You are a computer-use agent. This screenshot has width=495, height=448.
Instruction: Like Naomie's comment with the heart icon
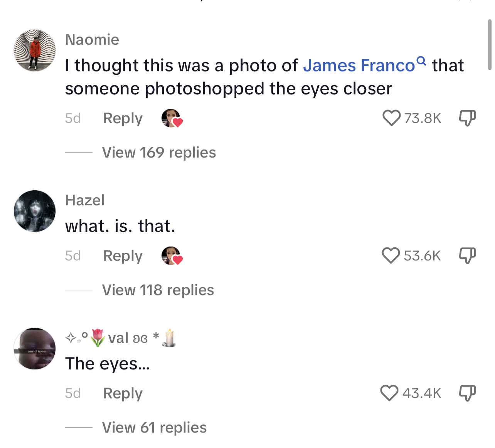(x=391, y=118)
